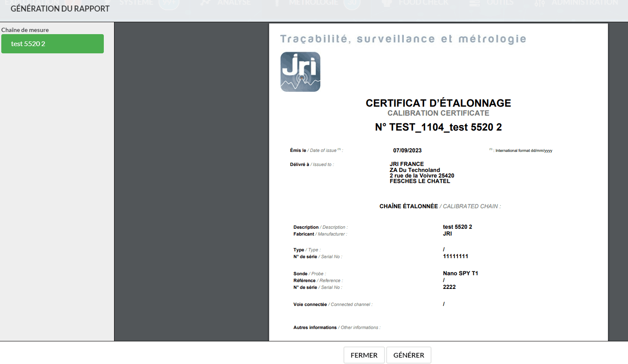
Task: Click the JRI logo in the certificate preview
Action: click(x=300, y=72)
